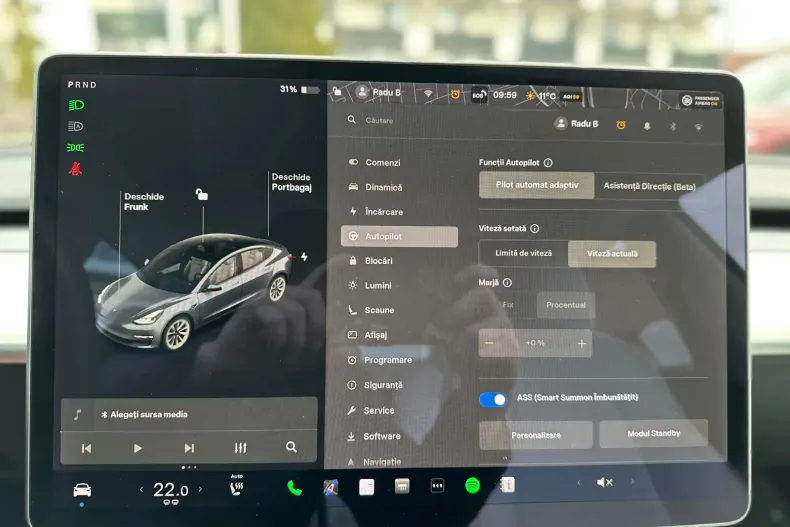Viewport: 790px width, 527px height.
Task: Toggle the ASS Smart Summon switch
Action: (493, 400)
